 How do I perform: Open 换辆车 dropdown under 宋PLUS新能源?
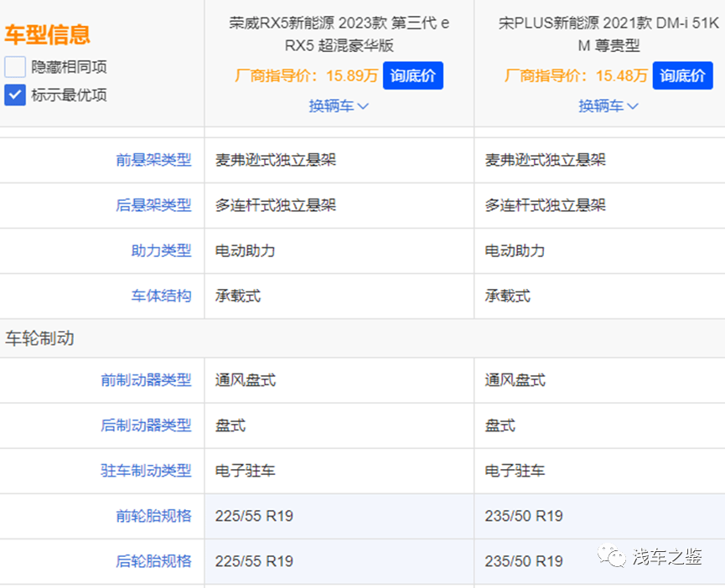point(608,106)
